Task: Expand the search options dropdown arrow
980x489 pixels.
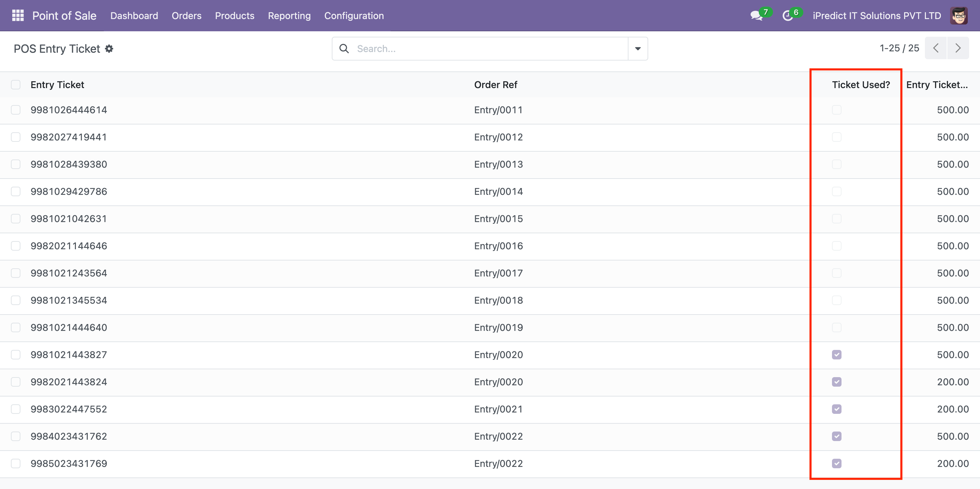Action: click(638, 49)
